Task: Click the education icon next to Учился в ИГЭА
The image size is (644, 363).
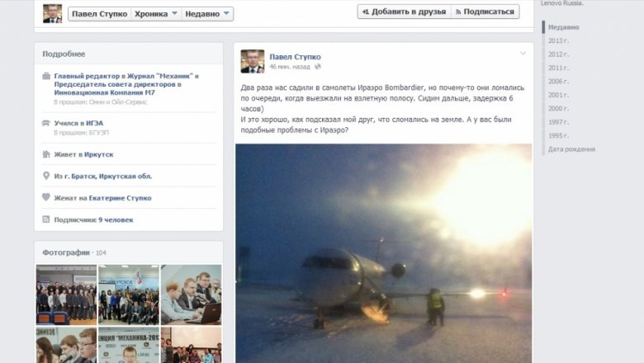Action: click(x=46, y=123)
